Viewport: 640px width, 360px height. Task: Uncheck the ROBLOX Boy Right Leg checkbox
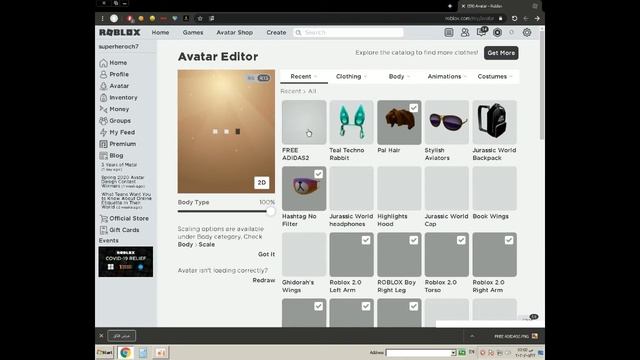coord(413,240)
